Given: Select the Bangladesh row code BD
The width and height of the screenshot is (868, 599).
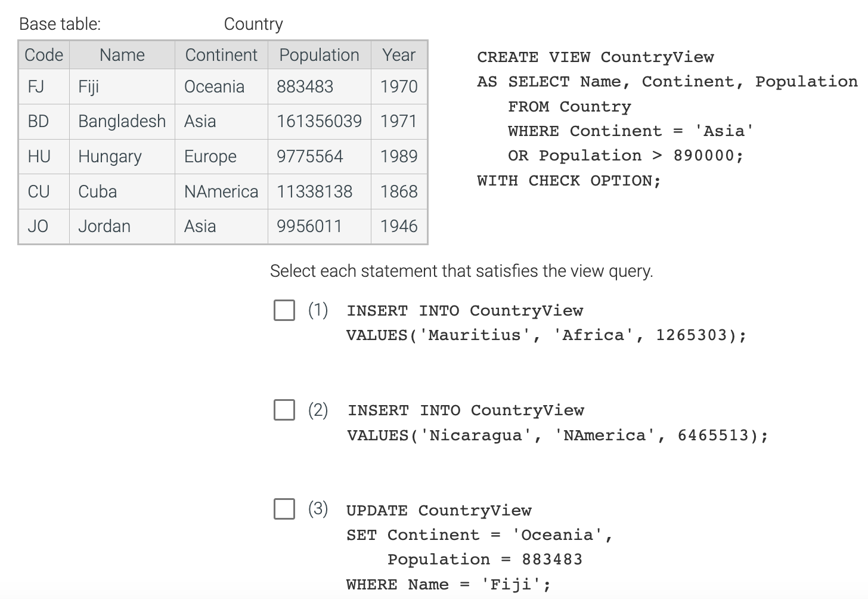Looking at the screenshot, I should click(37, 121).
